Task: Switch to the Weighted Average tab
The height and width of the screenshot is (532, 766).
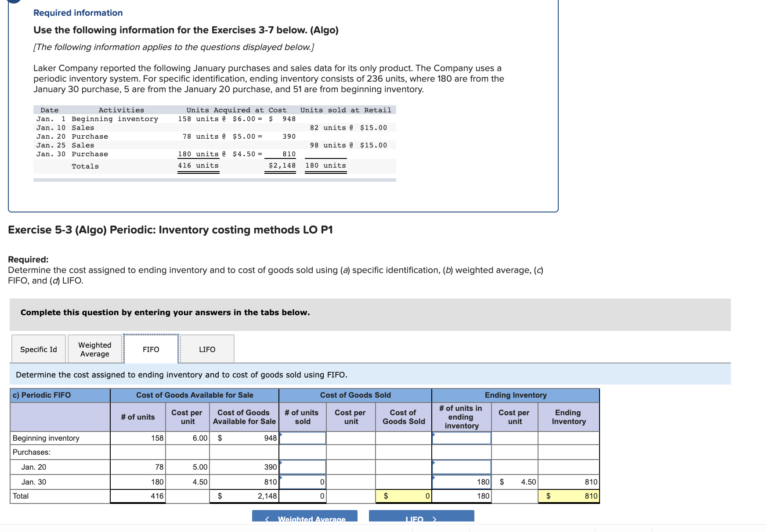Action: pyautogui.click(x=95, y=349)
